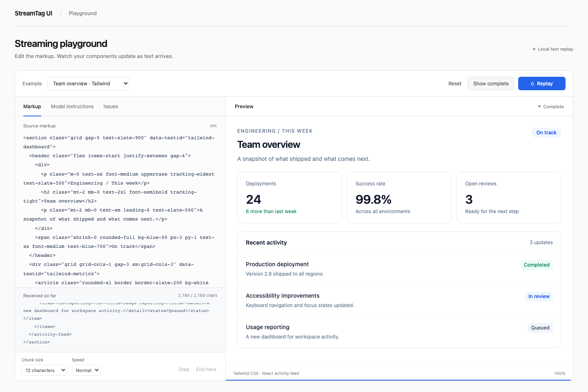Viewport: 588px width, 392px height.
Task: Click the On track badge
Action: [546, 133]
